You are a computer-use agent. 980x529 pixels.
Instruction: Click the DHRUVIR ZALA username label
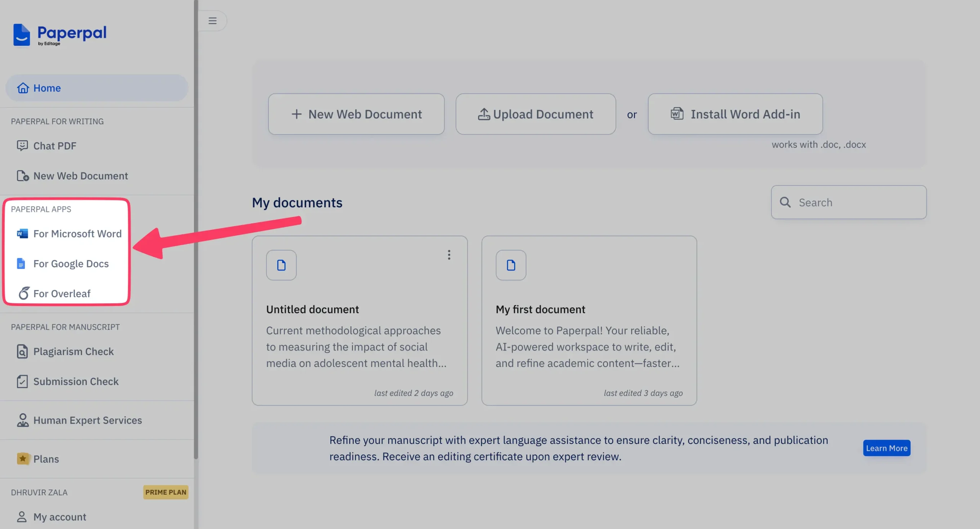(x=39, y=493)
